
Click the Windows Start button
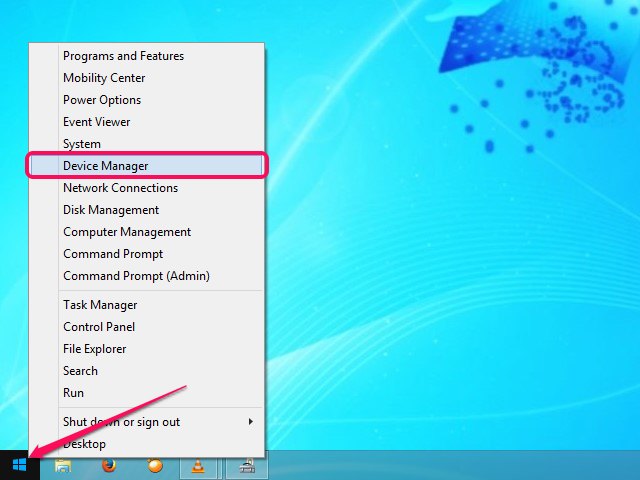click(x=19, y=466)
